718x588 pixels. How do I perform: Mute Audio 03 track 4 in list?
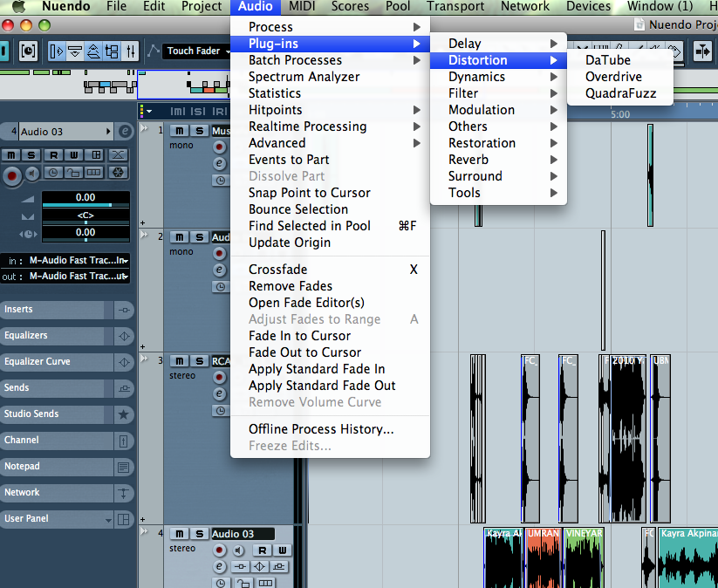[x=180, y=534]
